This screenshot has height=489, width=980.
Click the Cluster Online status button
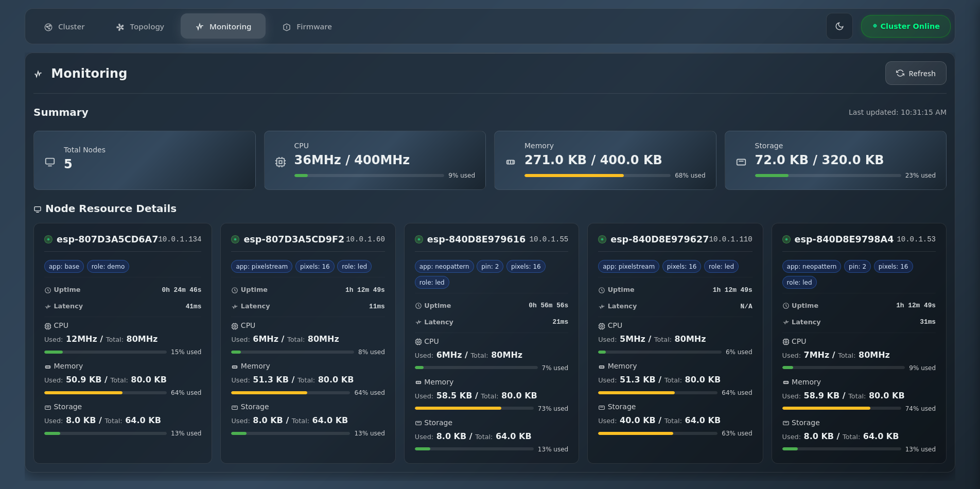pos(905,26)
